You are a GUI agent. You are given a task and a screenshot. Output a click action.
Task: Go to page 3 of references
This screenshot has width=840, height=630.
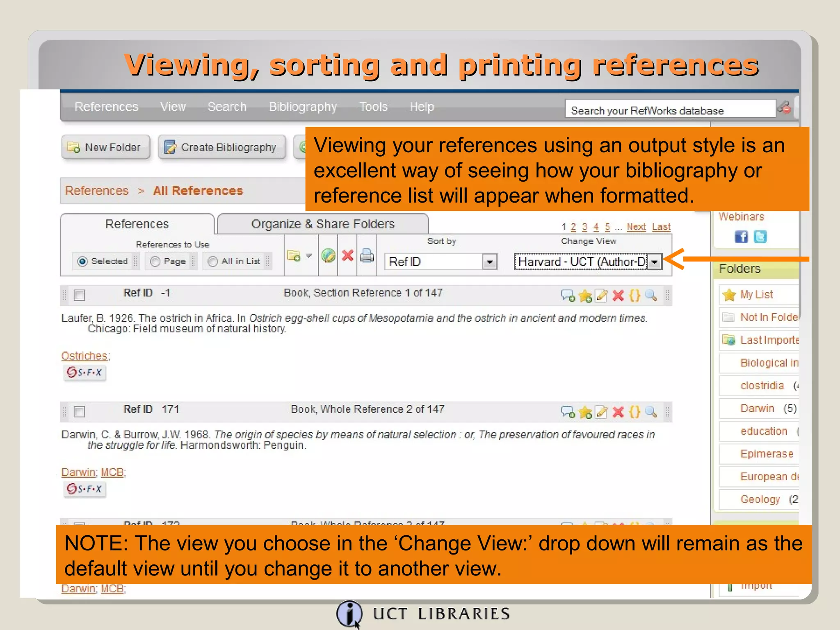point(584,227)
